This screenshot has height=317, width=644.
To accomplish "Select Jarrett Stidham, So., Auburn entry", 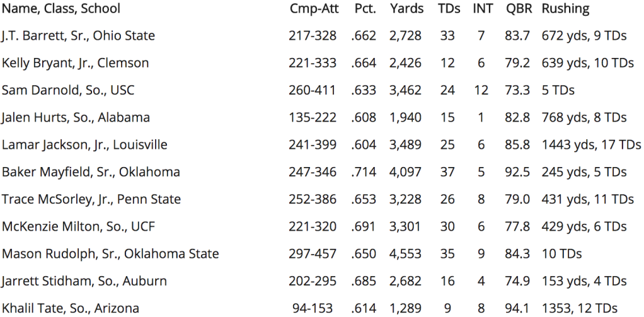I will click(84, 281).
